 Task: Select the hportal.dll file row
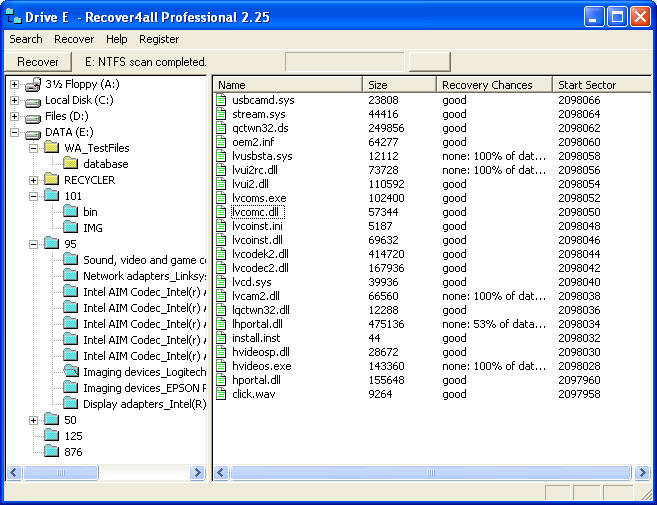[x=432, y=380]
